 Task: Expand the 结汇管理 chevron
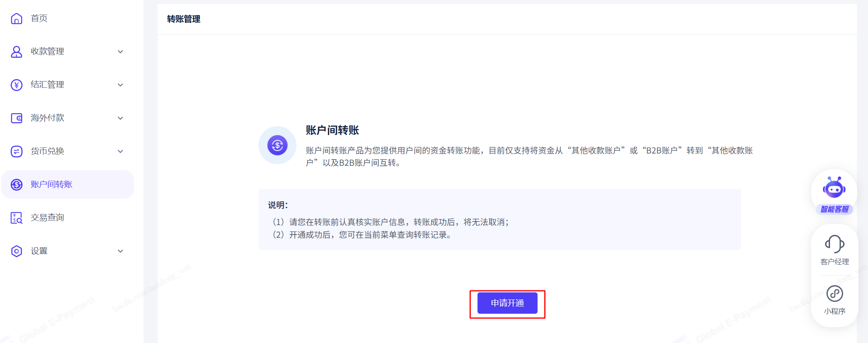click(x=121, y=85)
